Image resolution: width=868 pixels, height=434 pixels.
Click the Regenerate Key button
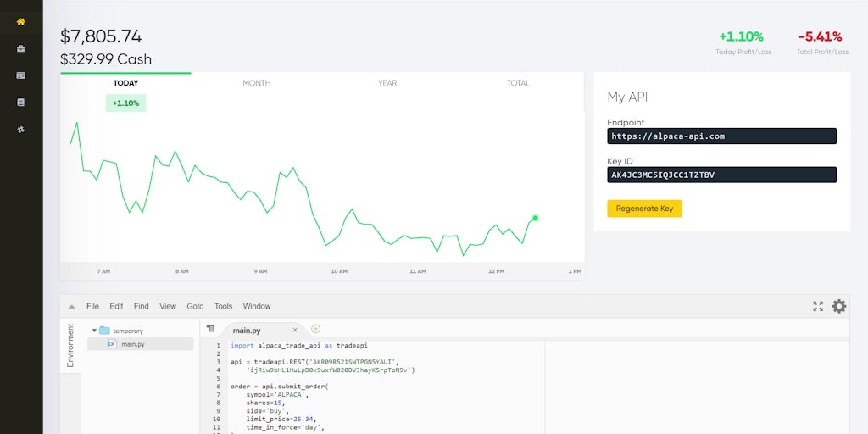[x=644, y=209]
